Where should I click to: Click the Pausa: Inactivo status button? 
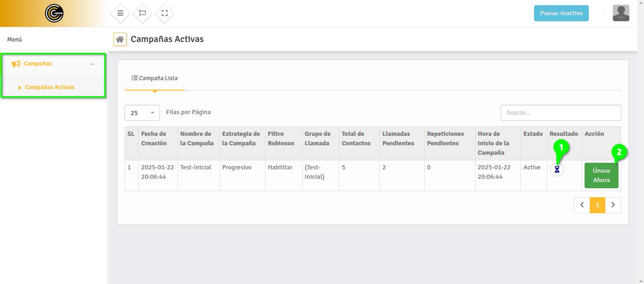561,13
